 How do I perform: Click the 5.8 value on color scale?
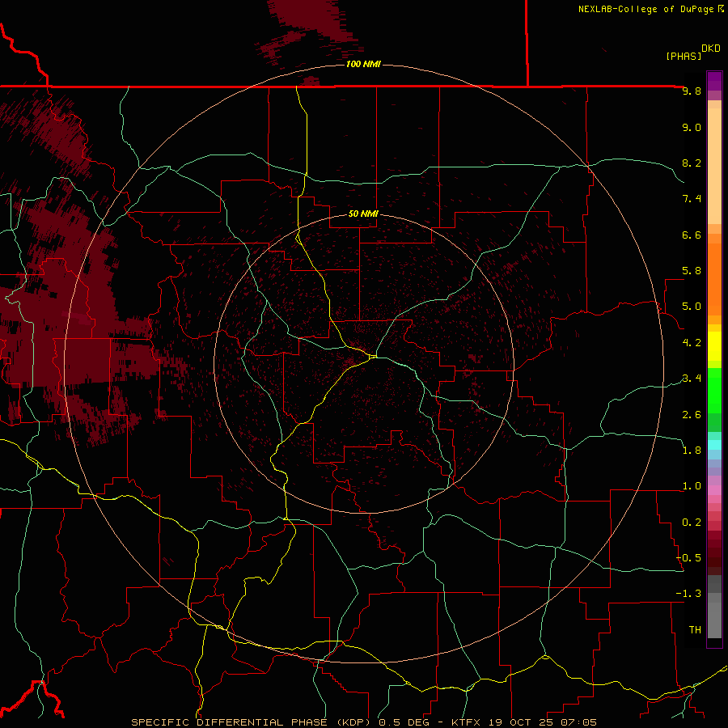point(692,271)
